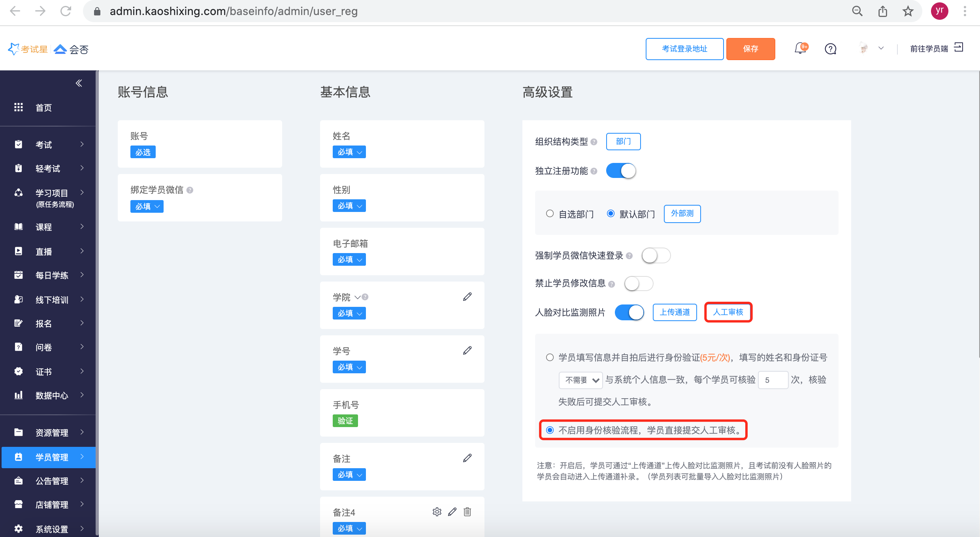Enable 强制学员微信快速登录 toggle

tap(656, 255)
